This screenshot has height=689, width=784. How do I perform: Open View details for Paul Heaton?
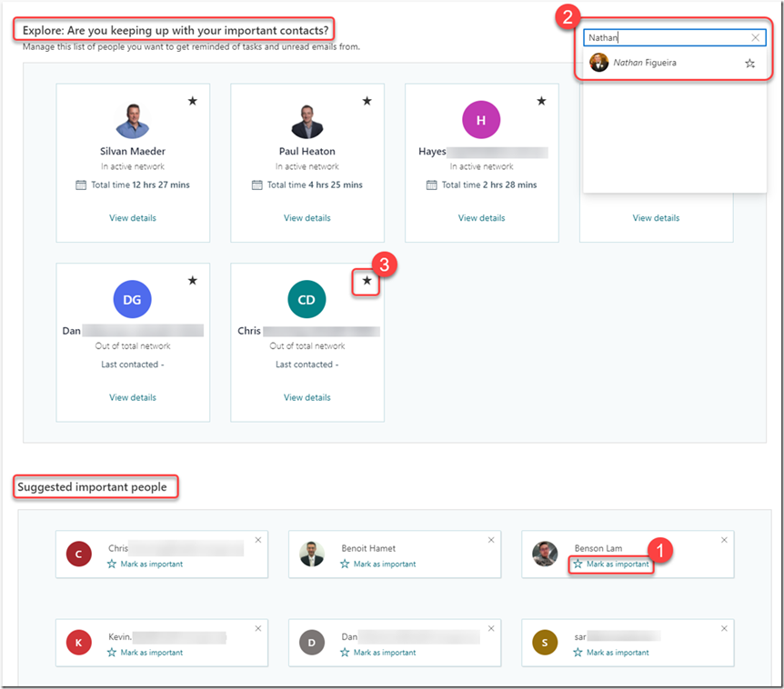click(x=307, y=218)
